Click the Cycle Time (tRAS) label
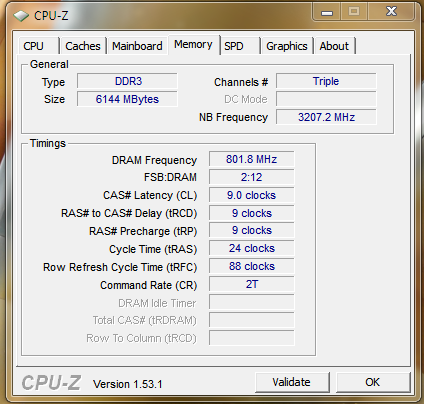 click(153, 249)
